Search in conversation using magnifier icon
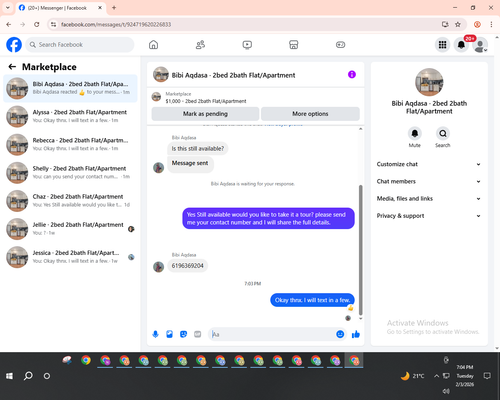Image resolution: width=500 pixels, height=400 pixels. (x=443, y=134)
